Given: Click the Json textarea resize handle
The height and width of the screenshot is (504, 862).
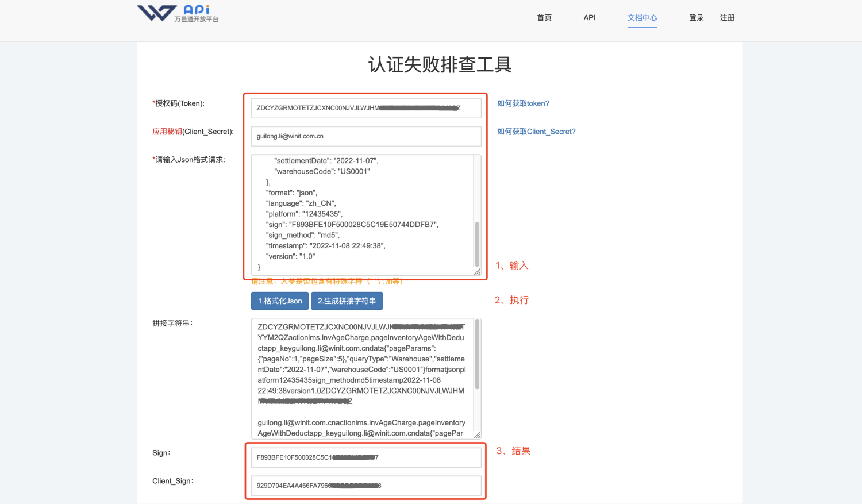Looking at the screenshot, I should (x=478, y=272).
